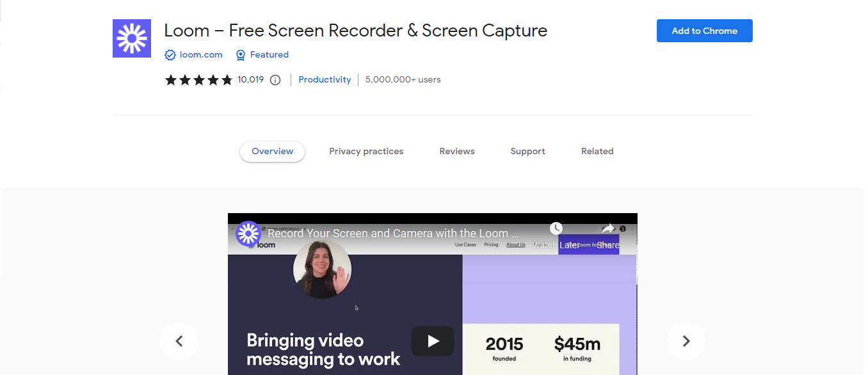Image resolution: width=868 pixels, height=375 pixels.
Task: Select the Support tab
Action: (x=527, y=152)
